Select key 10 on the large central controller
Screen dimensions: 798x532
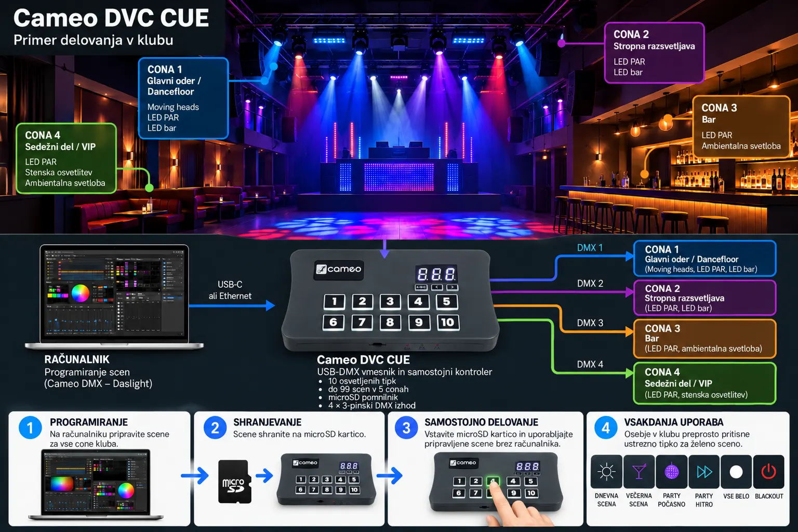(447, 323)
